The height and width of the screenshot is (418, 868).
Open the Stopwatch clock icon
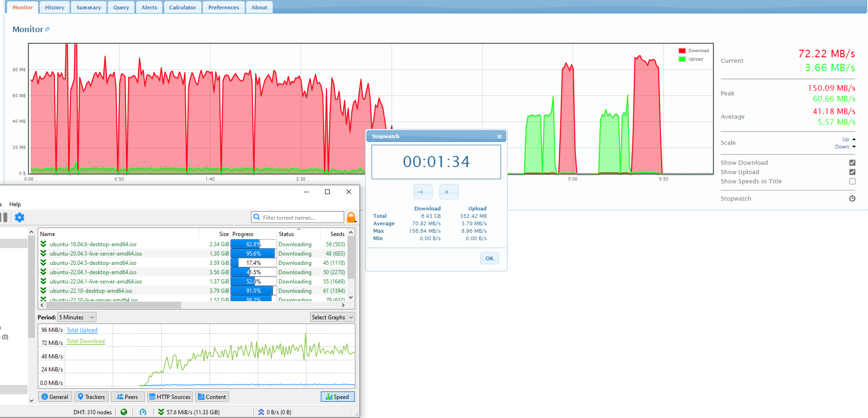pos(852,199)
